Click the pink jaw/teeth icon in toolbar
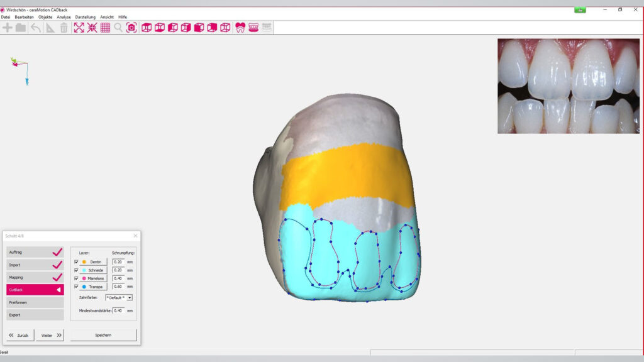The image size is (644, 362). 253,28
